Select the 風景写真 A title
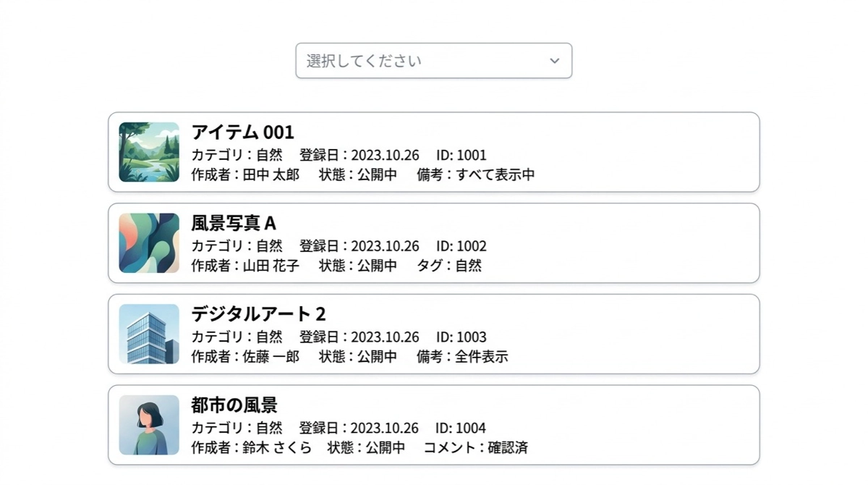The width and height of the screenshot is (868, 485). [x=234, y=224]
